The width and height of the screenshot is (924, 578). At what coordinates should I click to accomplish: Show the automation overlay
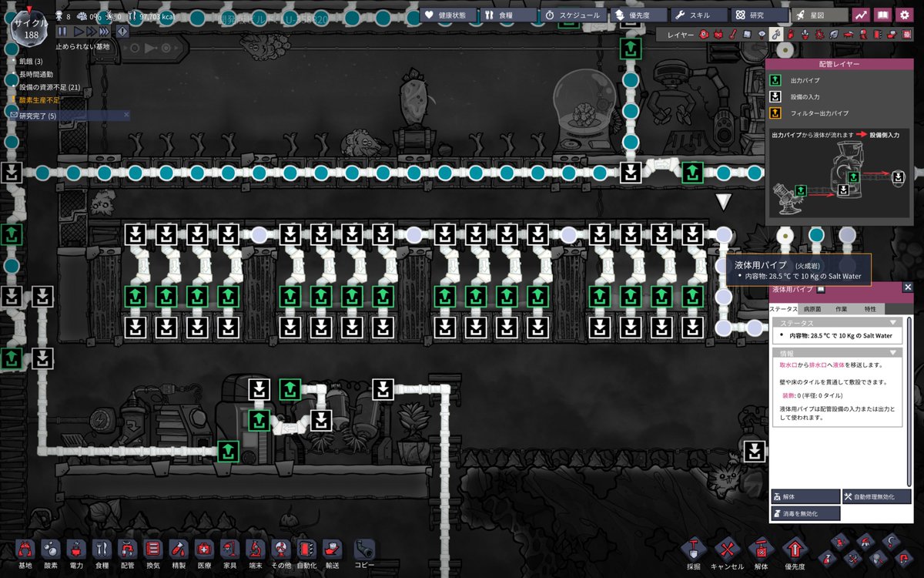point(877,35)
